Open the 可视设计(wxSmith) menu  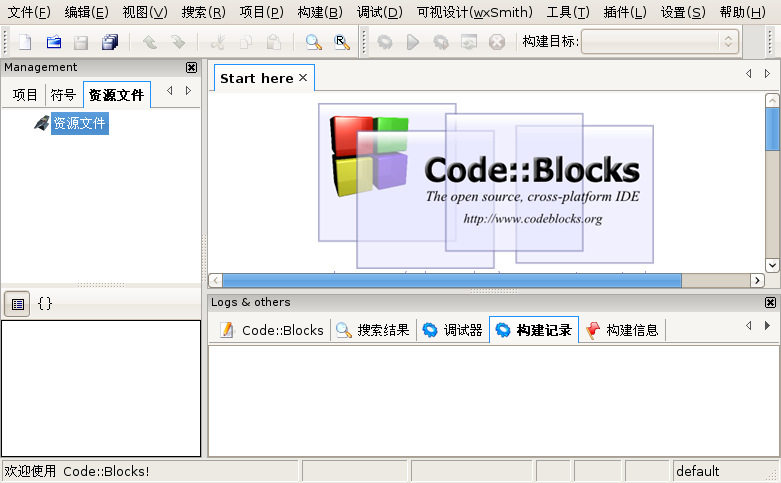[475, 12]
